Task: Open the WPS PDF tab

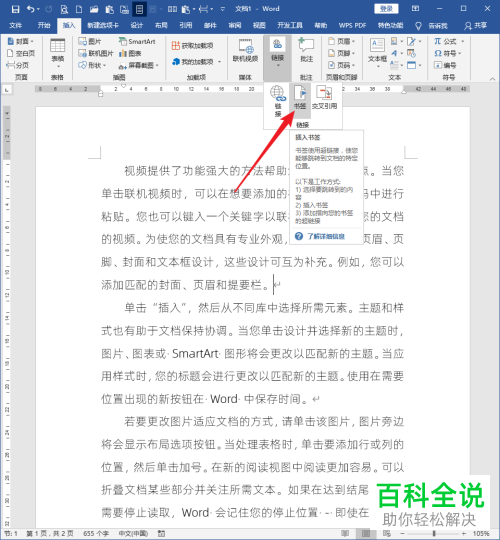Action: 352,25
